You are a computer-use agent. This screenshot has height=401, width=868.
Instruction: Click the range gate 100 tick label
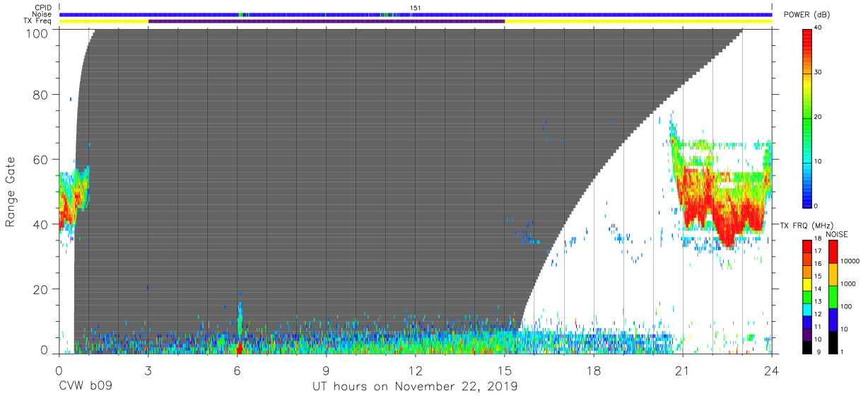click(x=37, y=33)
